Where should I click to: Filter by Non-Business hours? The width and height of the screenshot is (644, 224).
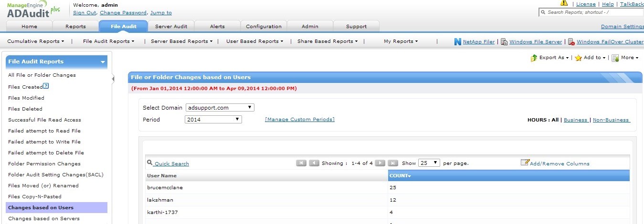611,120
